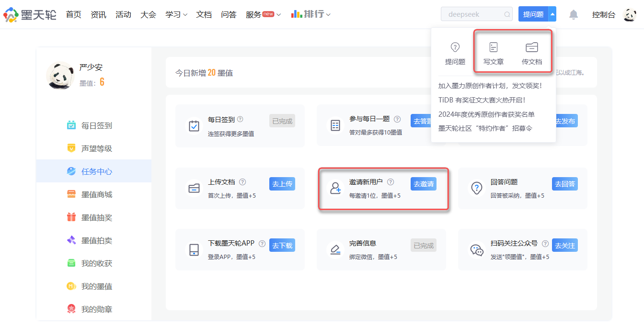Click the 完善信息 pencil icon
This screenshot has width=644, height=326.
[x=335, y=250]
